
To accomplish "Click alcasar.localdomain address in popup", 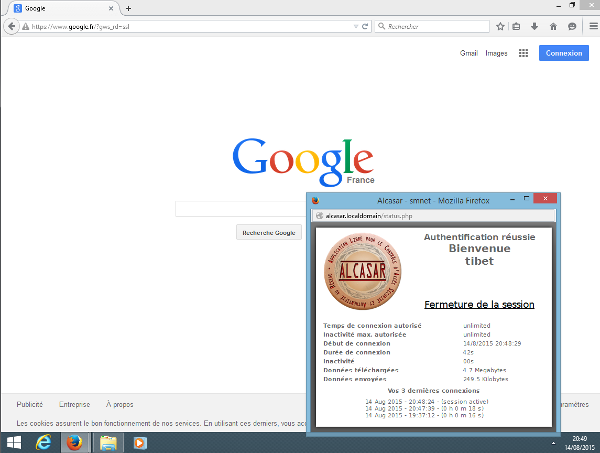I will coord(368,216).
